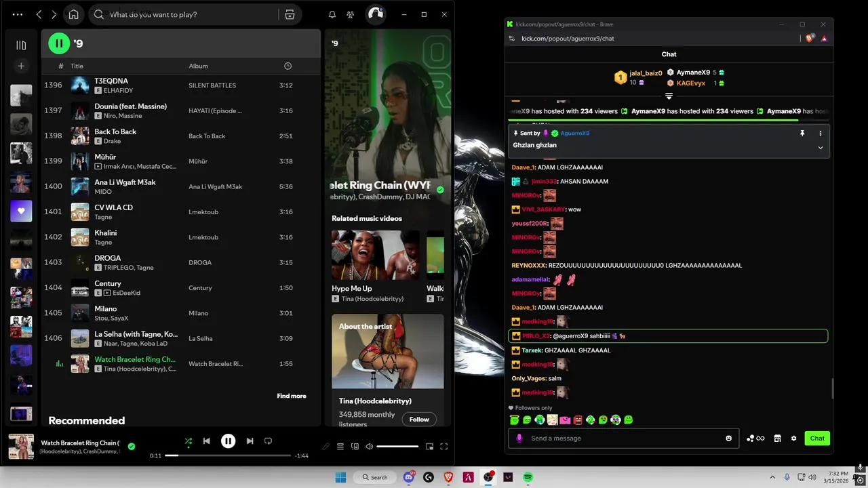The width and height of the screenshot is (868, 488).
Task: Click the song progress bar
Action: point(228,455)
